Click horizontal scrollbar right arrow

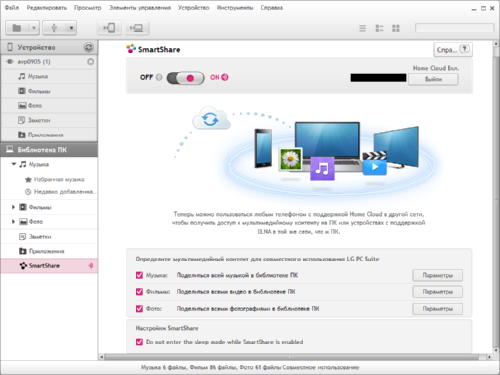(489, 357)
